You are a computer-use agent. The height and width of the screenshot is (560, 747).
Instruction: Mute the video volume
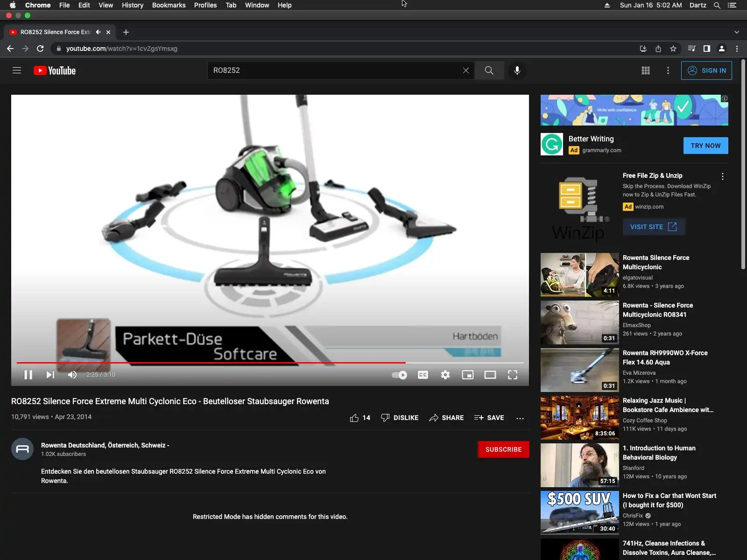(x=72, y=375)
